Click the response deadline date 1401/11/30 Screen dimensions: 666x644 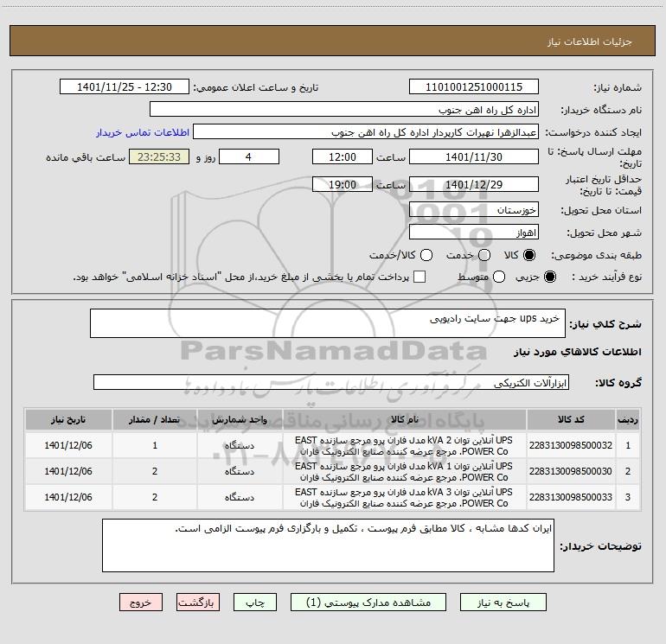click(x=474, y=156)
